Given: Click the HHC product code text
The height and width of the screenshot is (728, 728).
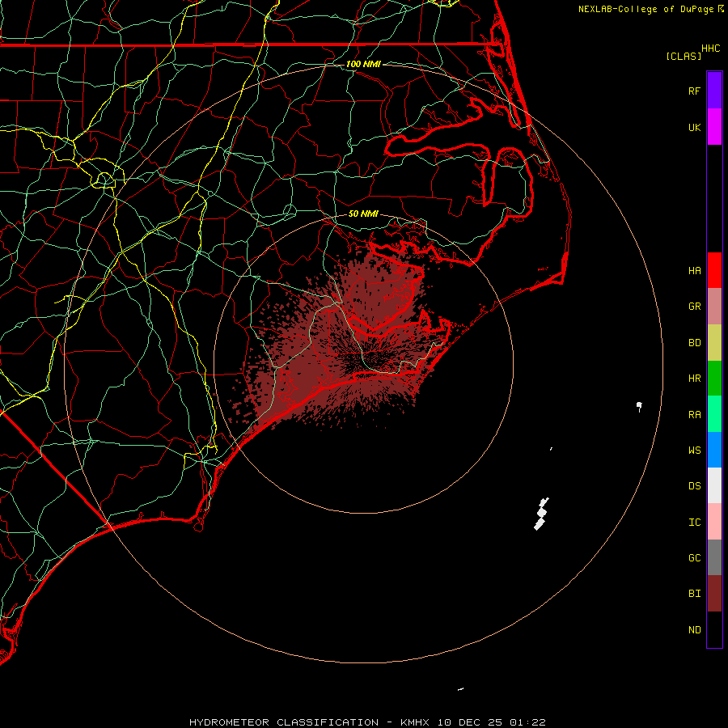Looking at the screenshot, I should [710, 49].
